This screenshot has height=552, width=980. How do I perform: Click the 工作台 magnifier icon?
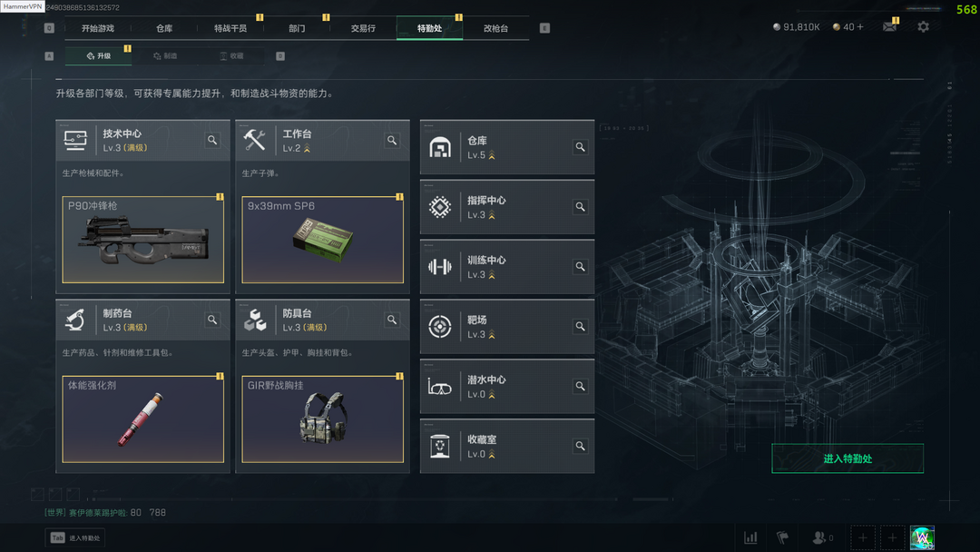(392, 140)
